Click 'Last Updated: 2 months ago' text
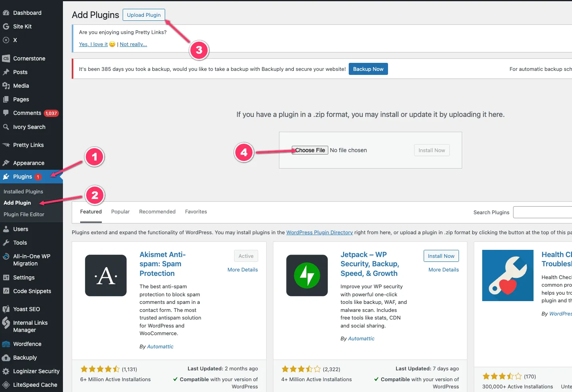 222,369
